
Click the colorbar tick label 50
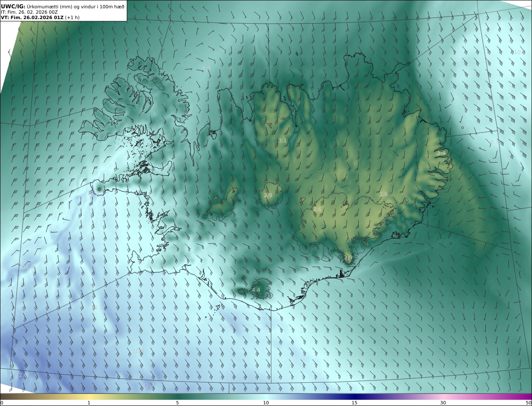(x=528, y=403)
